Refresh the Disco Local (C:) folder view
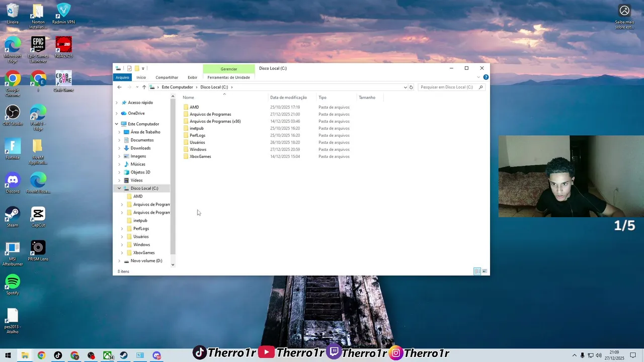The image size is (644, 362). (x=411, y=87)
